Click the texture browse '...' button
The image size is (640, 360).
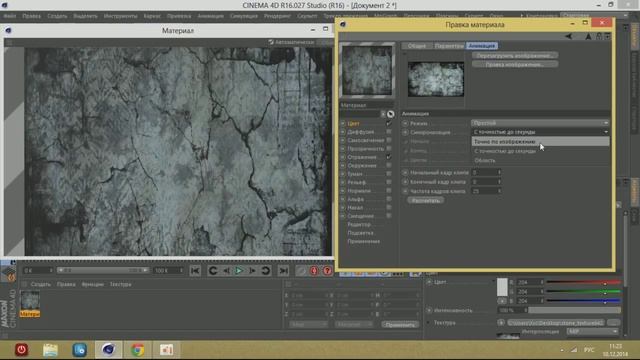pos(613,322)
